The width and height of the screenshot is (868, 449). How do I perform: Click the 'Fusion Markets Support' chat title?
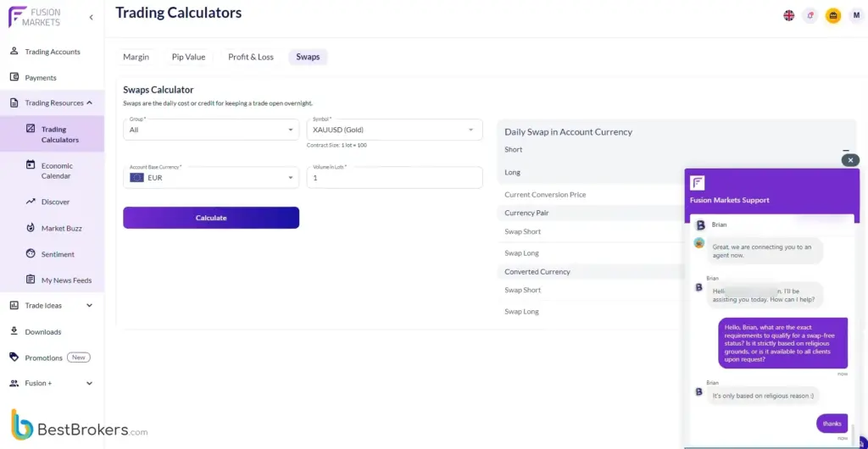(729, 200)
